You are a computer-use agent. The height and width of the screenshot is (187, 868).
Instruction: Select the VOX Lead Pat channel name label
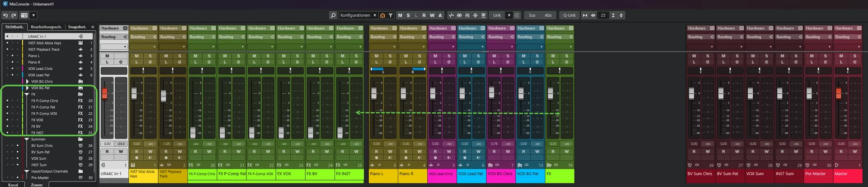(x=471, y=176)
